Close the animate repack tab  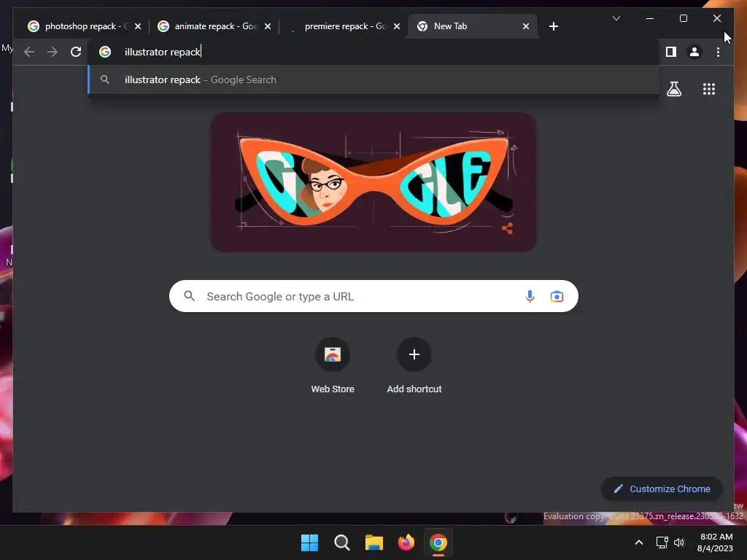click(268, 26)
